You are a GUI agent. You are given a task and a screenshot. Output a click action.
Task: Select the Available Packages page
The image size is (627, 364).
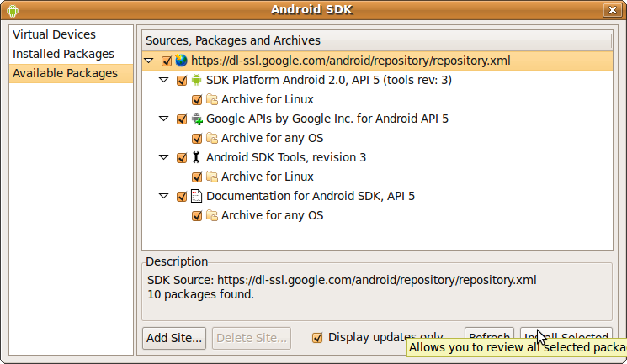(x=72, y=73)
